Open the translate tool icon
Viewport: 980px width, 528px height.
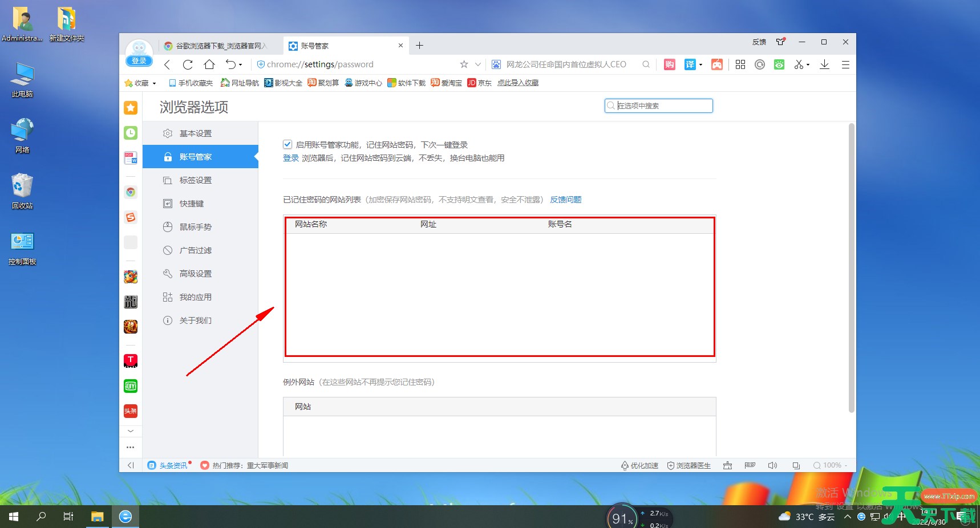tap(690, 64)
